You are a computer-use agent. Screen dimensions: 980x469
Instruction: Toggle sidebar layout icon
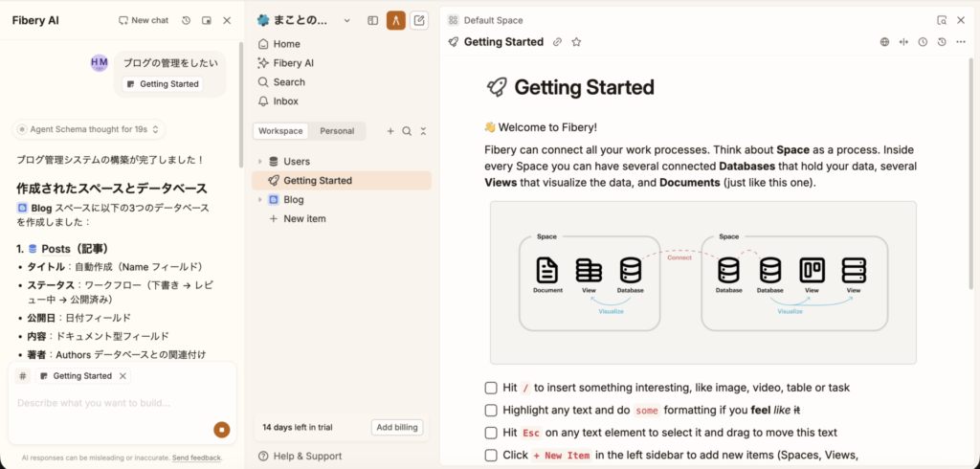pos(373,21)
